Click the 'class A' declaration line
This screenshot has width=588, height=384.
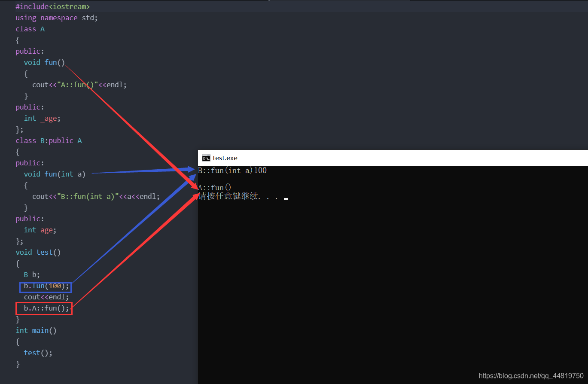point(30,29)
